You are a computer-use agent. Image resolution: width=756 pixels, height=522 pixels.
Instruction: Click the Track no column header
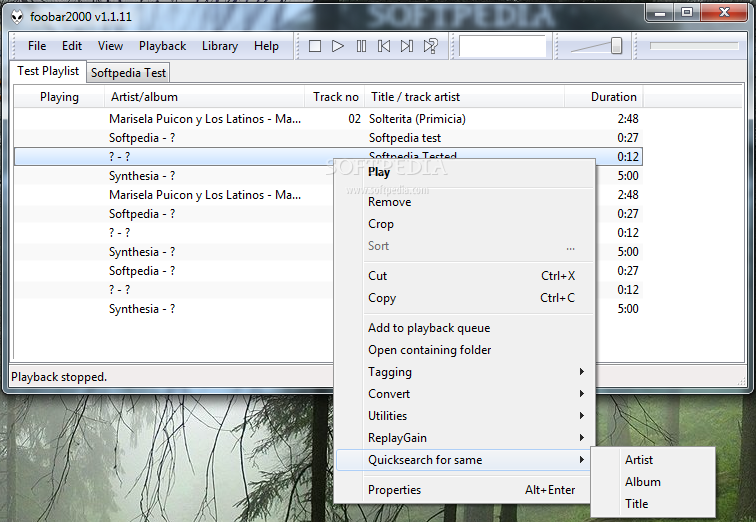pyautogui.click(x=335, y=97)
